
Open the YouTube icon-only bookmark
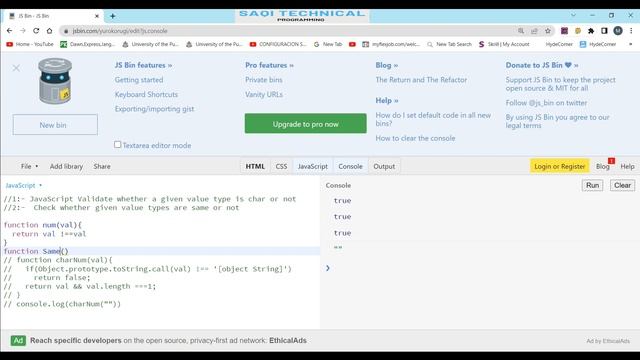[352, 44]
